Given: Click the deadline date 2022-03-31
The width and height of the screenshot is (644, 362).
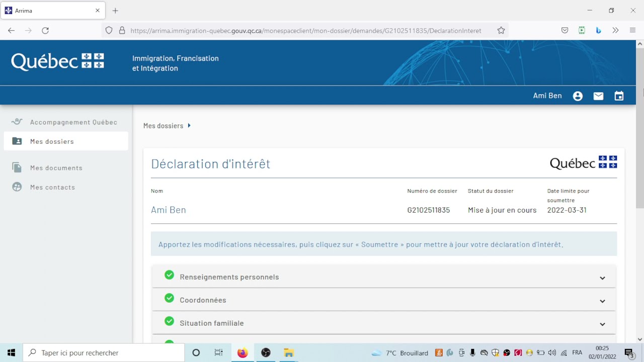Looking at the screenshot, I should click(567, 210).
